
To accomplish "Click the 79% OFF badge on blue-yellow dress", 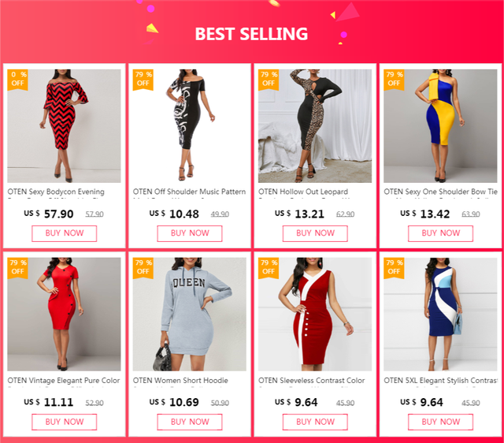I will point(394,80).
